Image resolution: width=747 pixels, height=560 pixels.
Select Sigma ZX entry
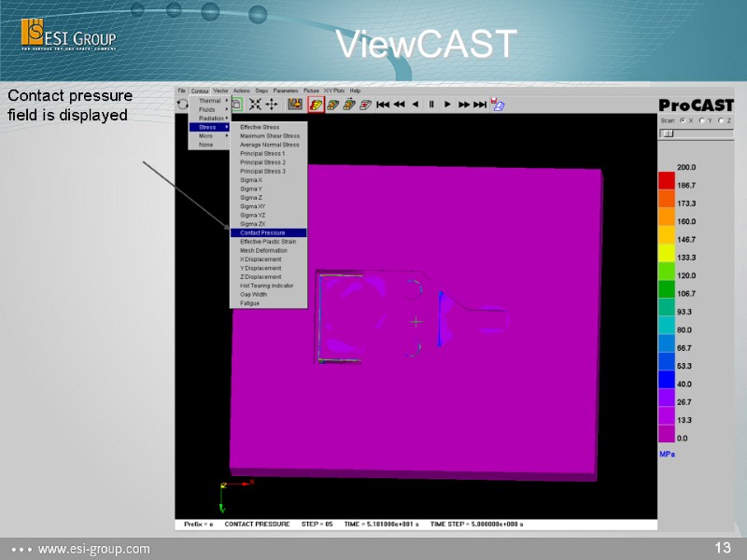click(269, 224)
